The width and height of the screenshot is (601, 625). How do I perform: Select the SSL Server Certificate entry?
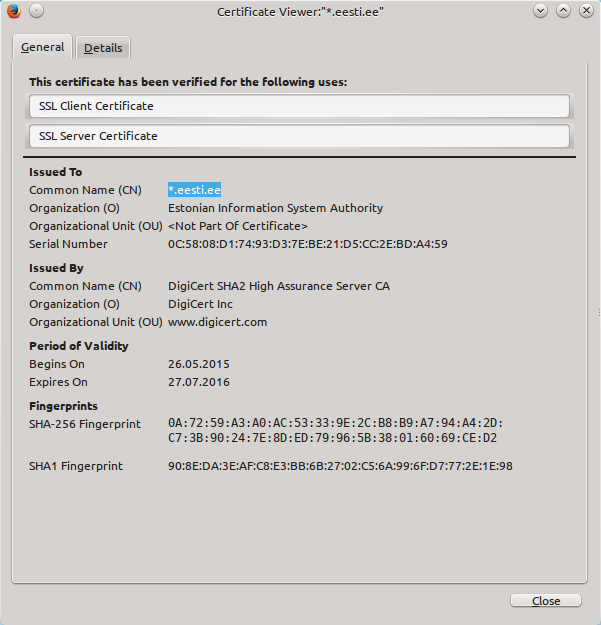coord(299,136)
